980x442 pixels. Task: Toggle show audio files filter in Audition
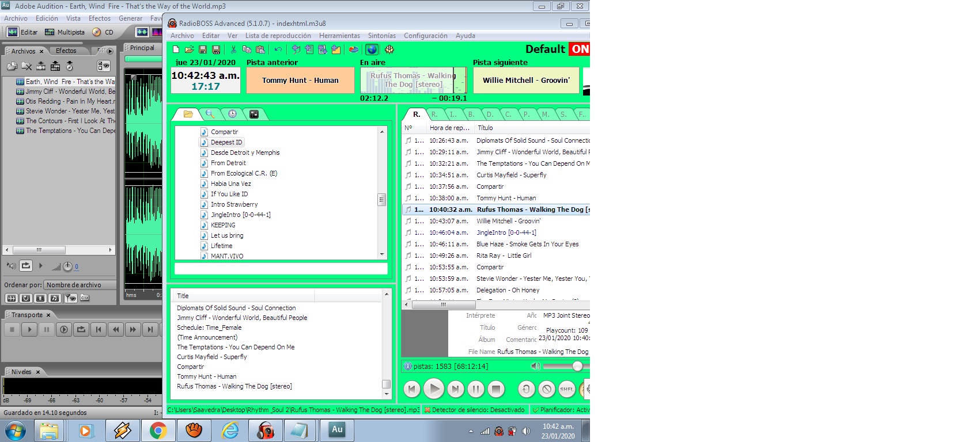[11, 298]
